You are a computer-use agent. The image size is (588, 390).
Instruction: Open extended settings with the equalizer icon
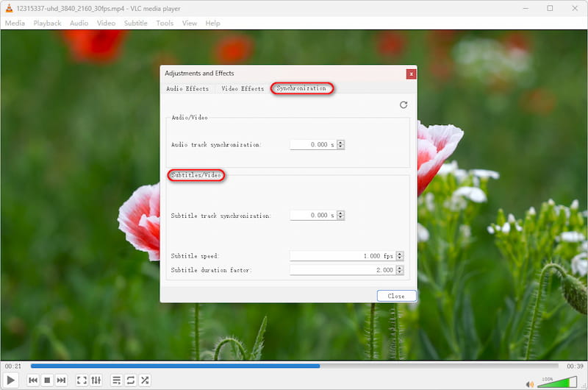96,380
